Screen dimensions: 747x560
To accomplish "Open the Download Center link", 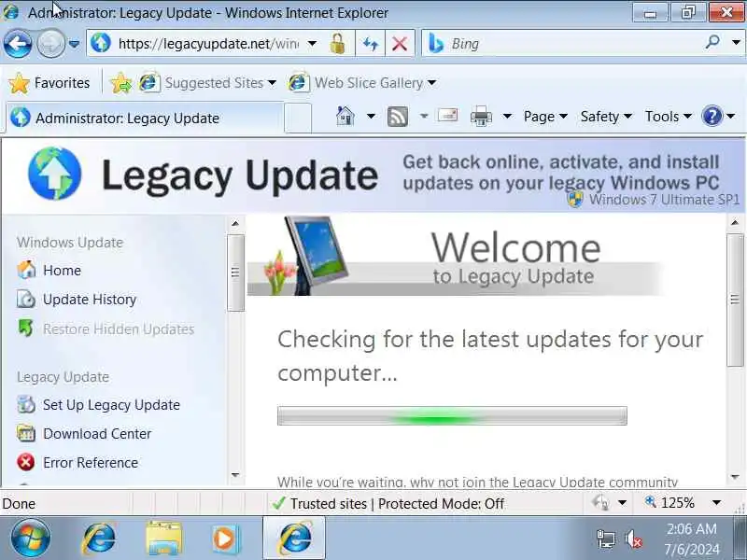I will (97, 434).
